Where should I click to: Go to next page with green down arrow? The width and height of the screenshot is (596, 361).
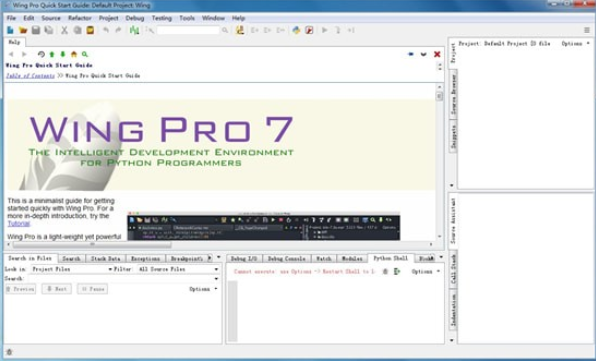click(x=63, y=54)
